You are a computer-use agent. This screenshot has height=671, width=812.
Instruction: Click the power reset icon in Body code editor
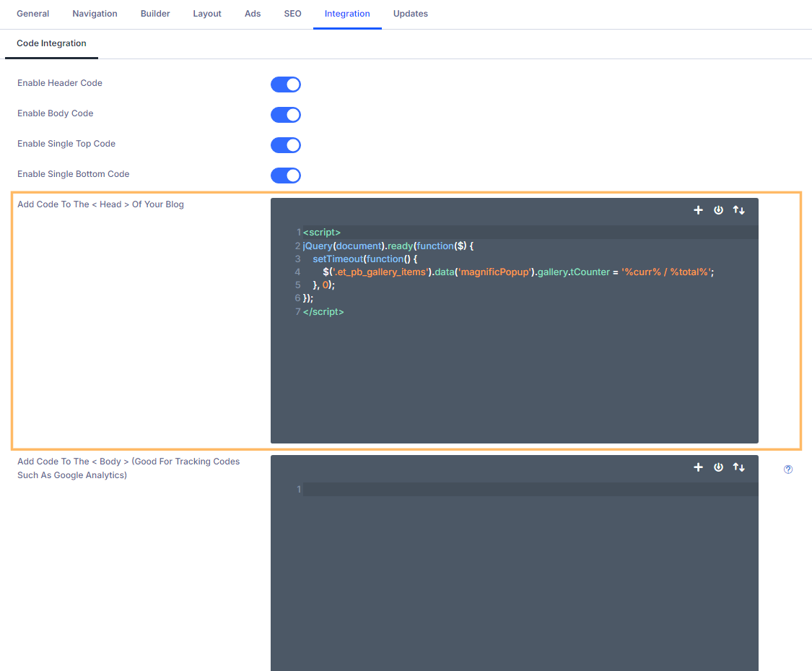718,467
